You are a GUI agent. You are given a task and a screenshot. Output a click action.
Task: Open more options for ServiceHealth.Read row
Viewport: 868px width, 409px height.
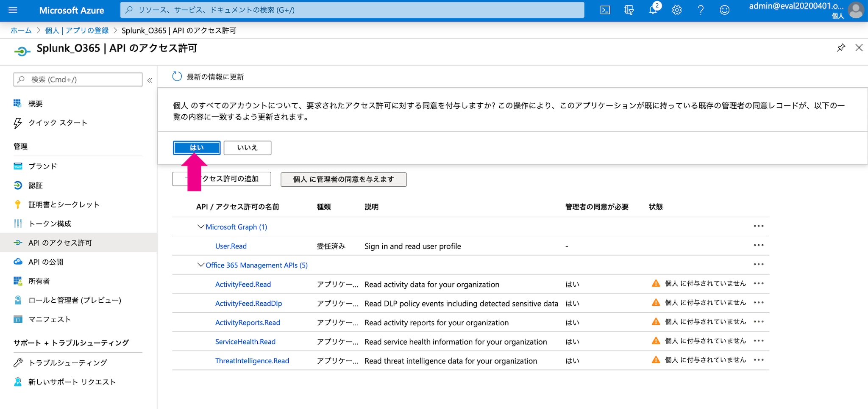pos(759,341)
